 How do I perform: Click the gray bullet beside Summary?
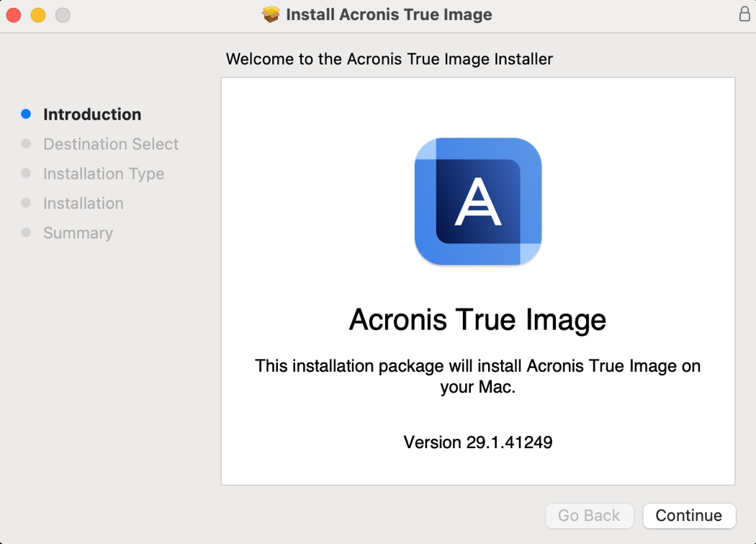[26, 233]
